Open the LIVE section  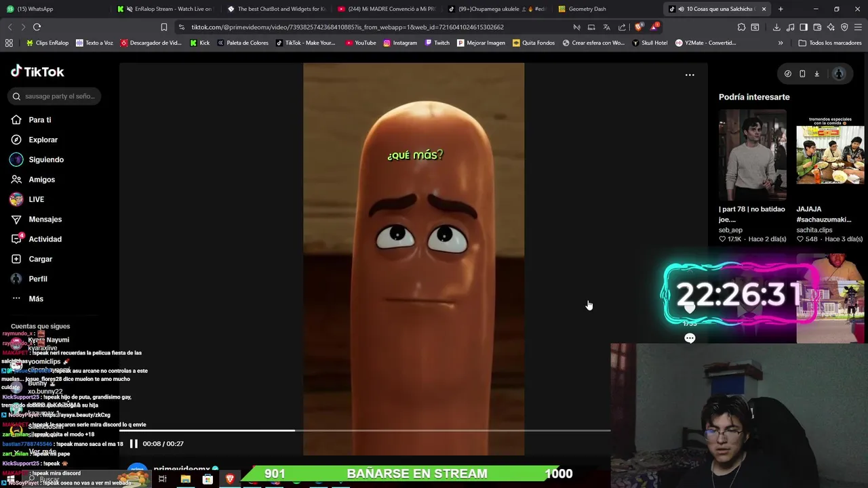pyautogui.click(x=27, y=199)
